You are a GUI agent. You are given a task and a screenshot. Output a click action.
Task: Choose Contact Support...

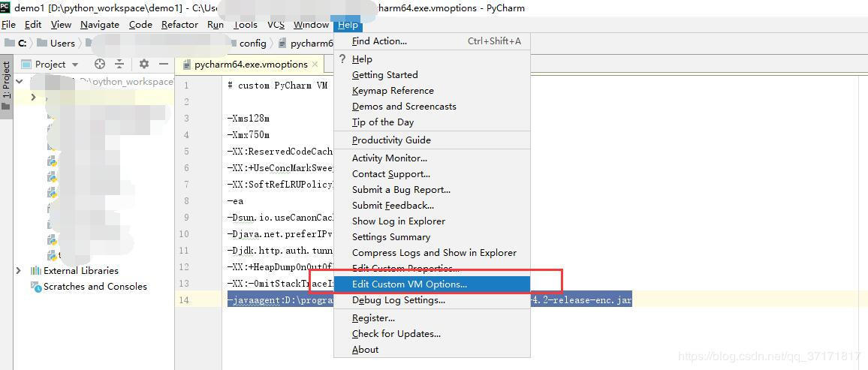pyautogui.click(x=432, y=174)
